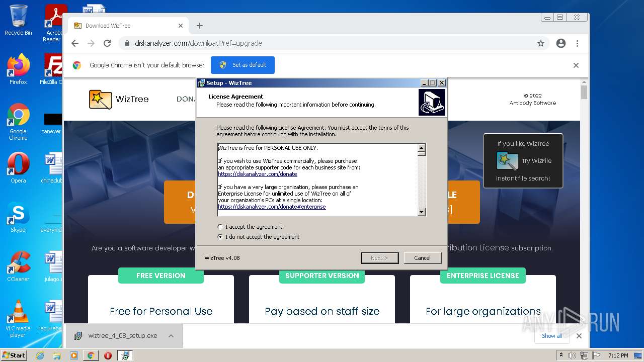Click the Try WizFile promo box
The image size is (644, 362).
pos(523,161)
